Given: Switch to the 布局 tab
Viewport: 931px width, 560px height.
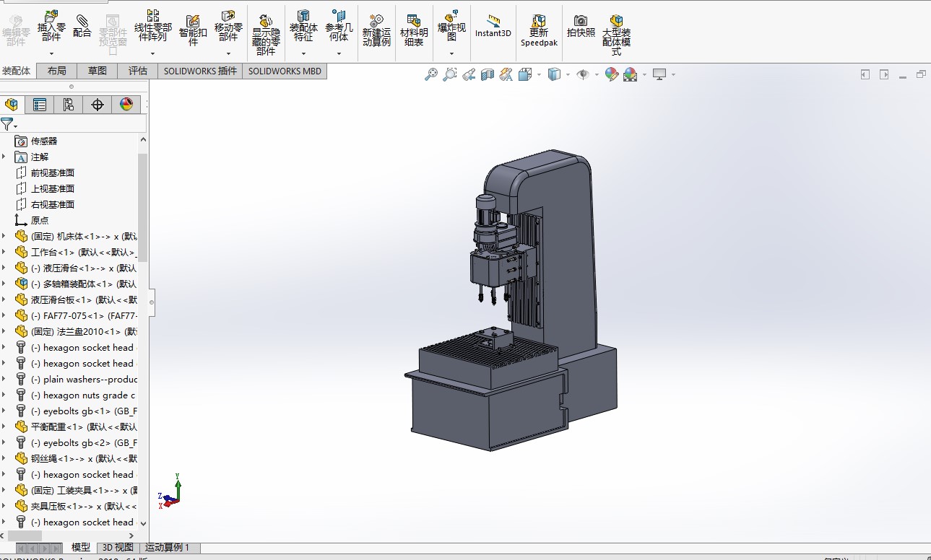Looking at the screenshot, I should tap(57, 71).
